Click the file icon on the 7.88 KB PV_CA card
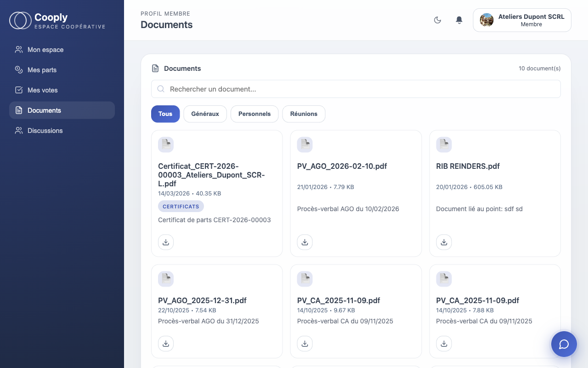The image size is (588, 368). tap(444, 279)
